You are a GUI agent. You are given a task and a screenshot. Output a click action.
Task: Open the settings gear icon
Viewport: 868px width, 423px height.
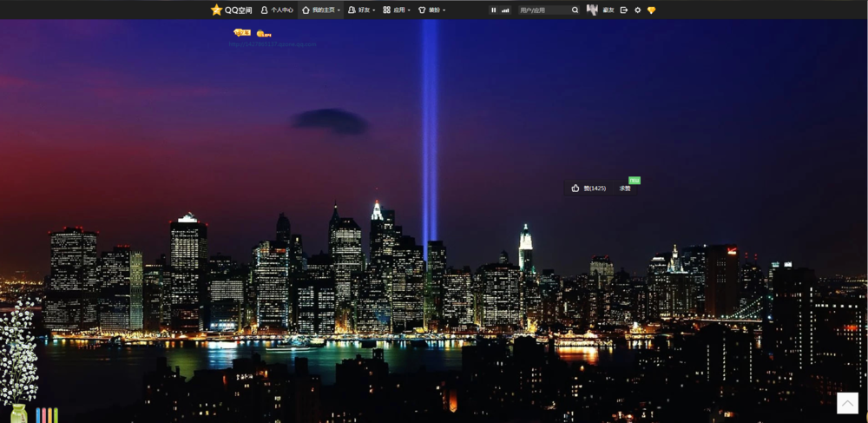tap(638, 10)
